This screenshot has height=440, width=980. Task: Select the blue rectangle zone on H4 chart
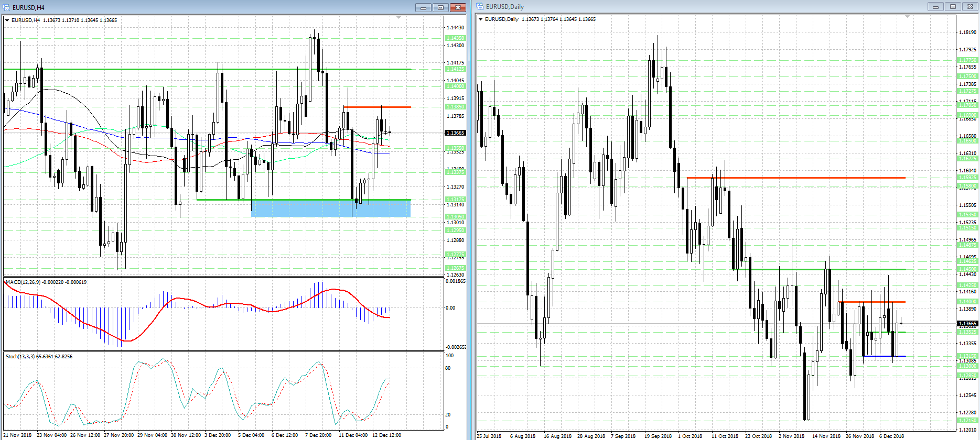coord(331,208)
